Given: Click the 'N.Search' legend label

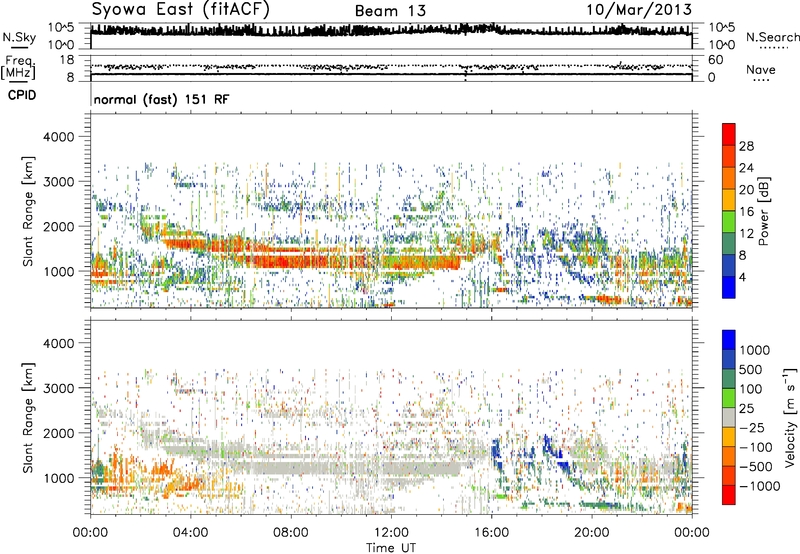Looking at the screenshot, I should pos(772,37).
